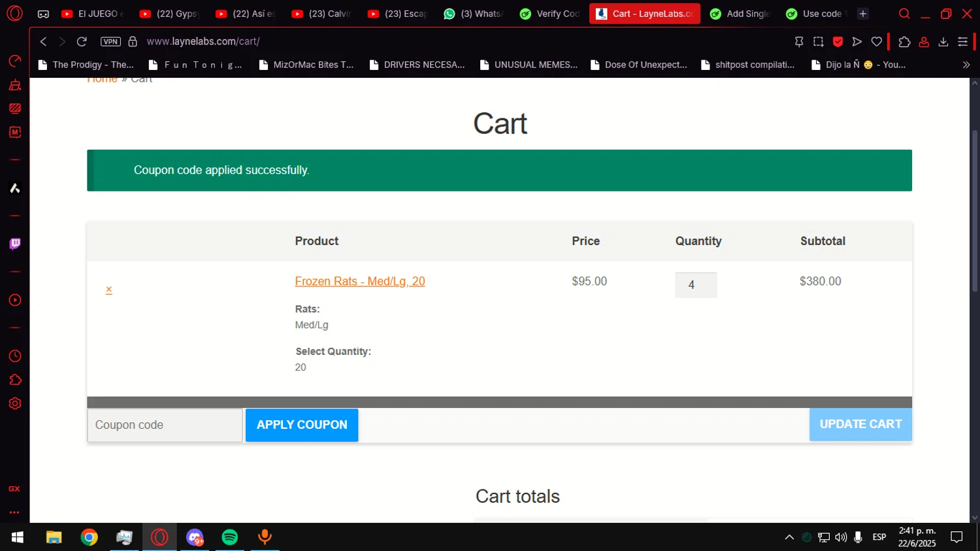Screen dimensions: 980x551
Task: Click the address bar URL laynelabs.com/cart
Action: [x=203, y=42]
